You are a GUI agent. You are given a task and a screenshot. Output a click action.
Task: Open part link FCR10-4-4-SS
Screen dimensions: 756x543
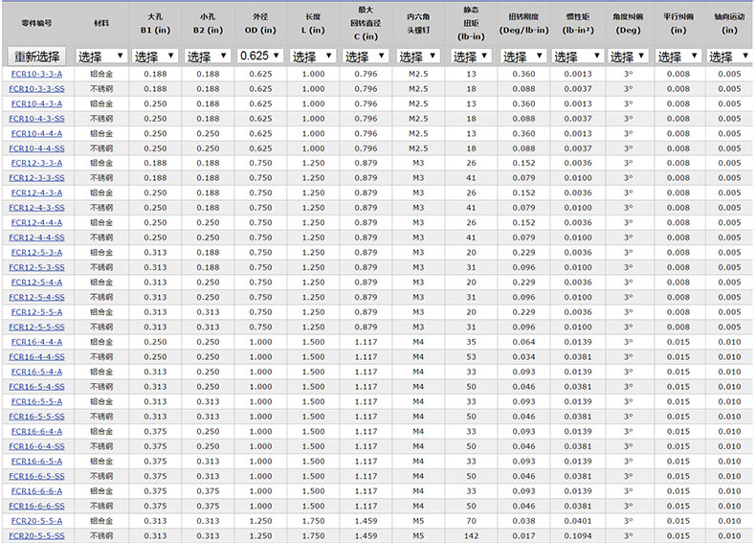[36, 148]
